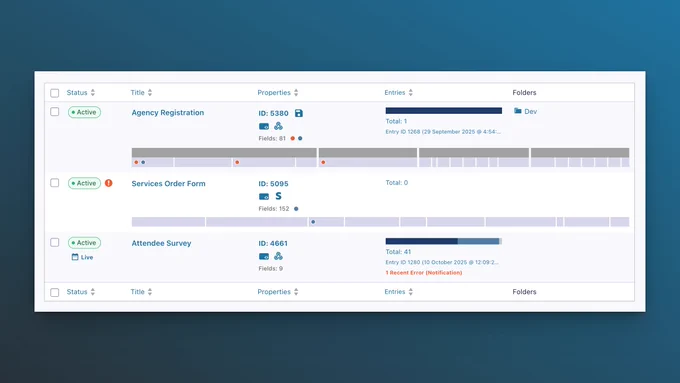Click ID: 5380 text
The height and width of the screenshot is (383, 680).
pyautogui.click(x=273, y=113)
